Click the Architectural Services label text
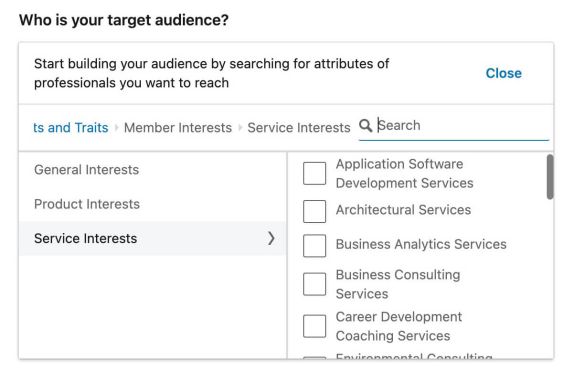Image resolution: width=564 pixels, height=372 pixels. tap(403, 210)
